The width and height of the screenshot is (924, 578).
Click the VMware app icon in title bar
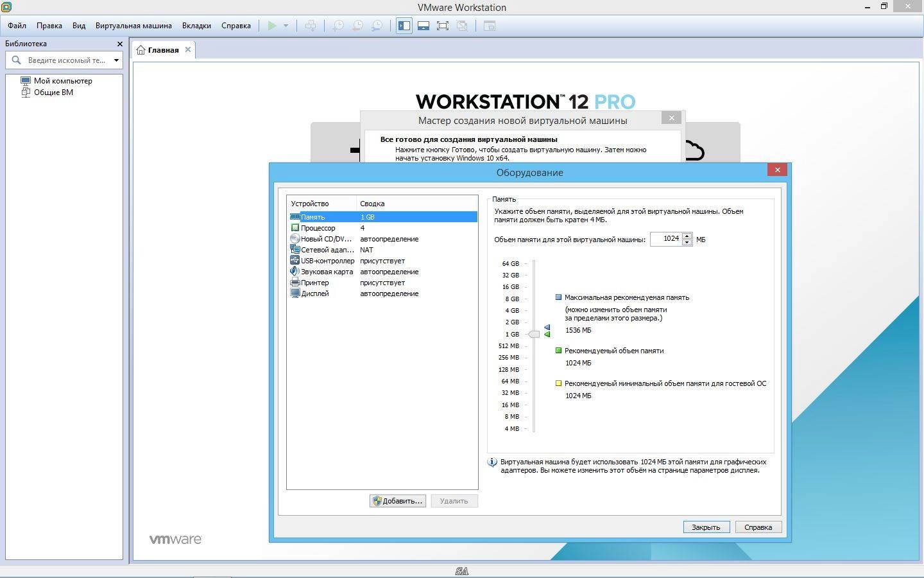pos(6,7)
